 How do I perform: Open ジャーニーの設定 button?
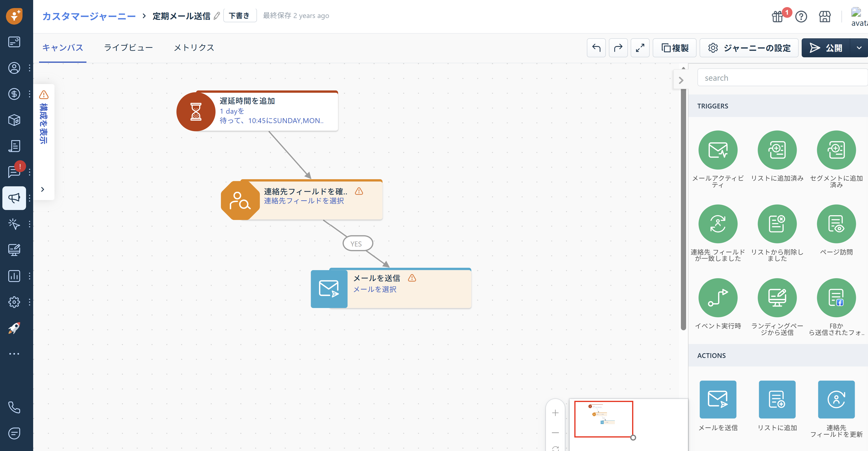pos(749,48)
